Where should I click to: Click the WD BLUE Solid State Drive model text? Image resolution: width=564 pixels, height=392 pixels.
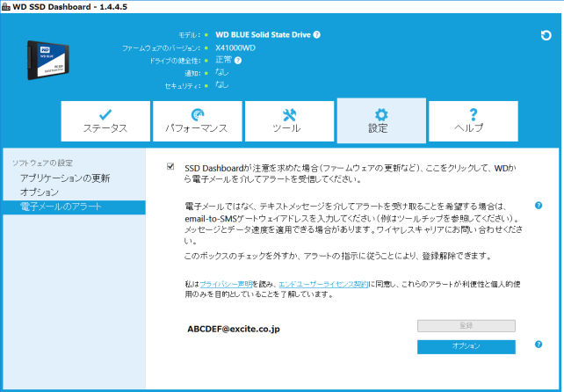click(x=263, y=35)
